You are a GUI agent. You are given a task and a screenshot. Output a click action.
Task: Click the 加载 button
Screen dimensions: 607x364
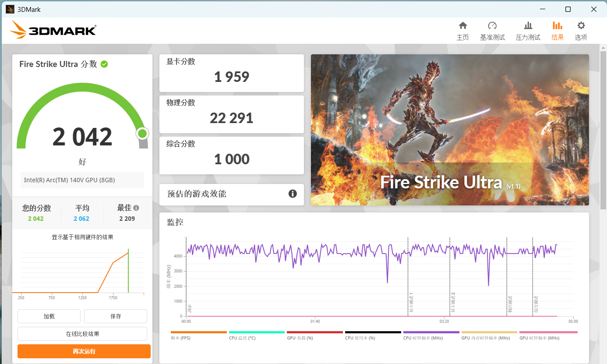coord(49,316)
